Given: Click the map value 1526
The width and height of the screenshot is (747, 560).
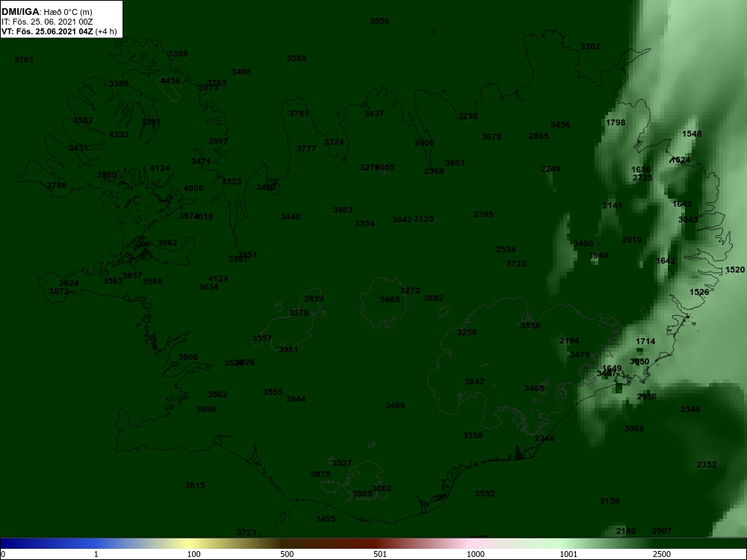Looking at the screenshot, I should [x=699, y=292].
